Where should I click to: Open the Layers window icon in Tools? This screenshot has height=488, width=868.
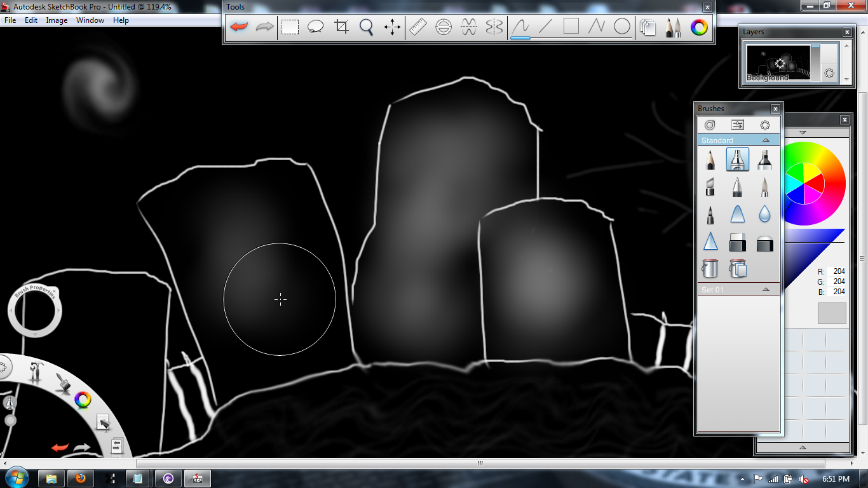[648, 27]
